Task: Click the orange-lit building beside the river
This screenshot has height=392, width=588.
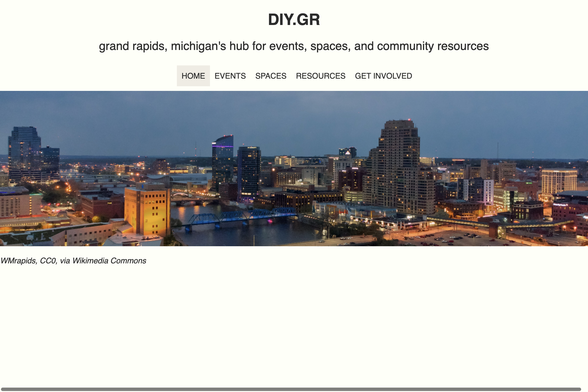Action: point(147,210)
